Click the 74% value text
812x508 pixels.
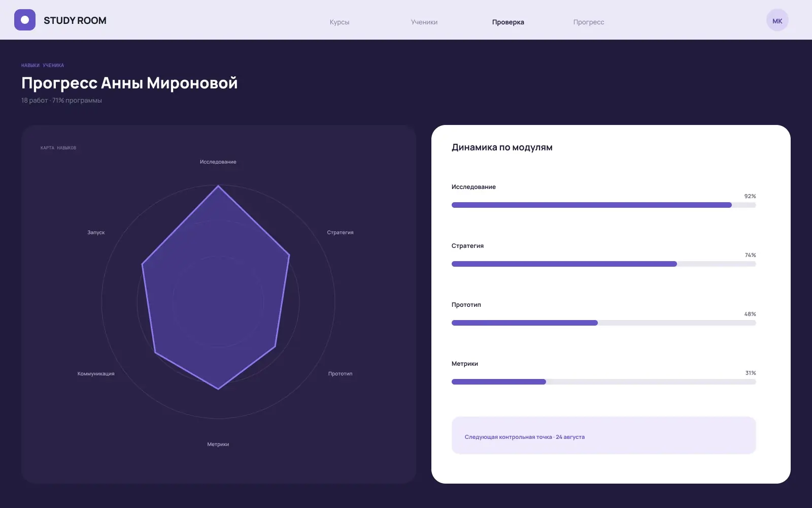click(x=750, y=255)
